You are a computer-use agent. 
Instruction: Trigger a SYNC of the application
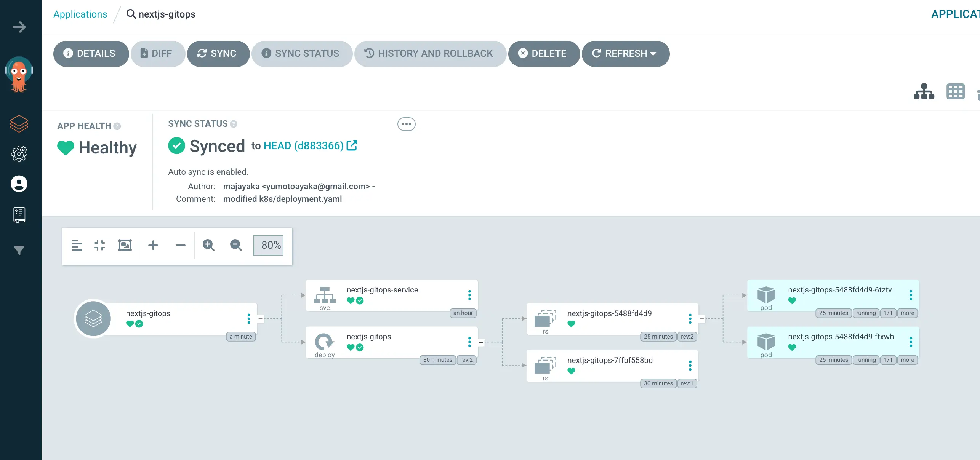[218, 54]
